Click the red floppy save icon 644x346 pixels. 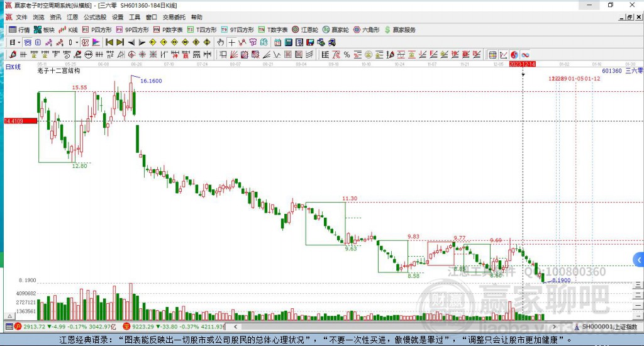(310, 42)
